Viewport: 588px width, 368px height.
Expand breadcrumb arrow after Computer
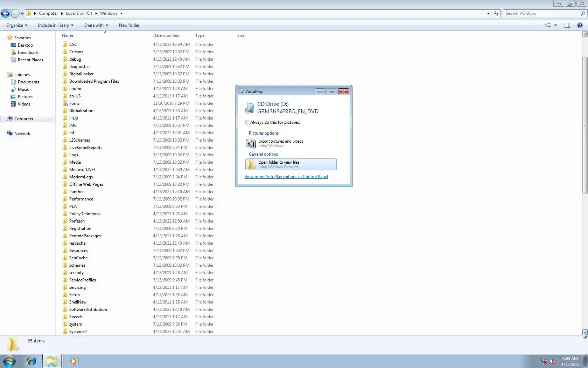(62, 13)
